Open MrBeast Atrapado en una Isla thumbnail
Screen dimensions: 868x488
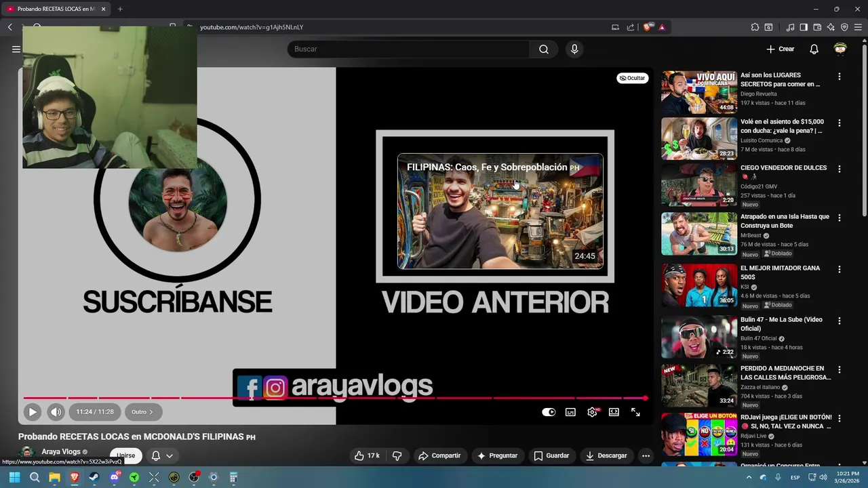tap(699, 234)
